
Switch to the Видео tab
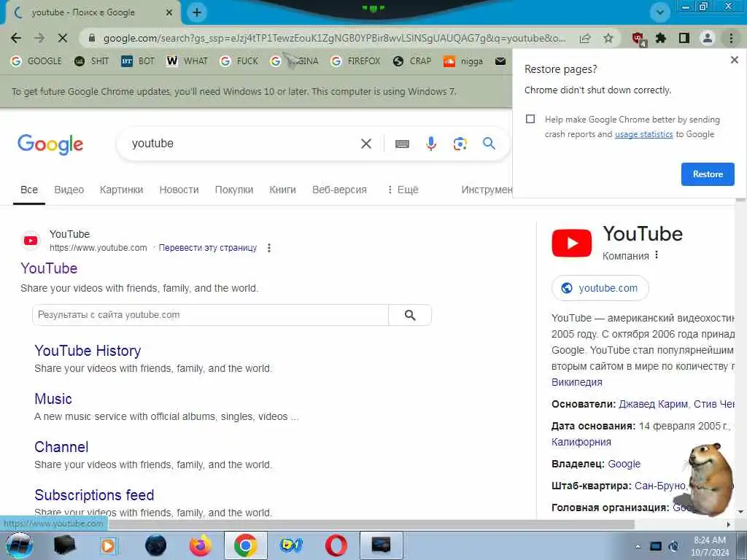(x=69, y=190)
